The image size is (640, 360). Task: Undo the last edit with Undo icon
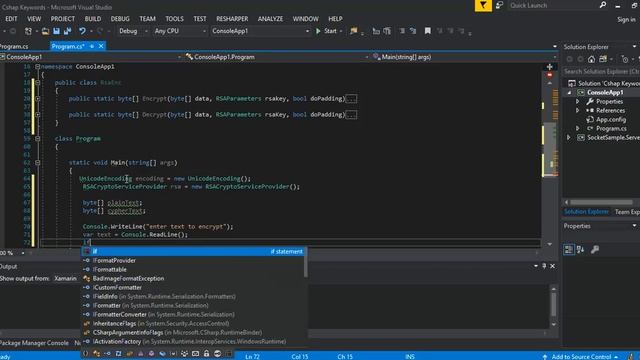pos(82,31)
